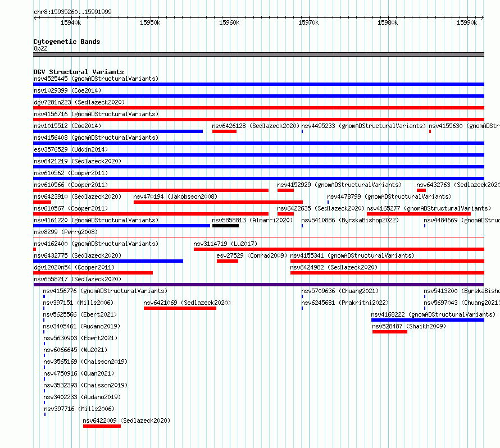Click nsv6424982 (Sedlazeck2020) label
Image resolution: width=500 pixels, height=448 pixels.
[334, 267]
